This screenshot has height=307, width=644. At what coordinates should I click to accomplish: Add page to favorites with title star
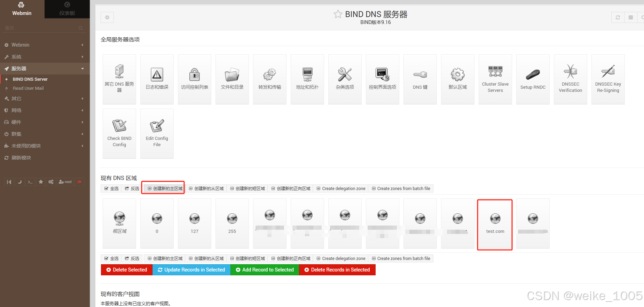338,14
